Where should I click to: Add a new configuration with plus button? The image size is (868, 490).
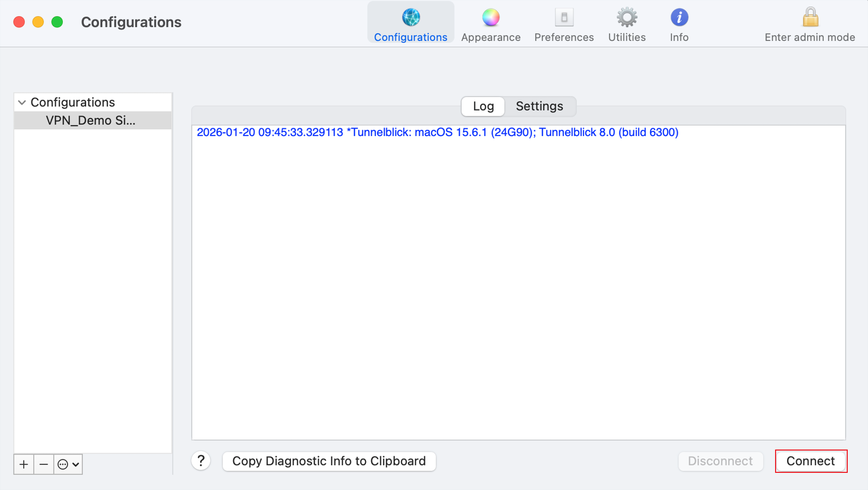click(24, 464)
